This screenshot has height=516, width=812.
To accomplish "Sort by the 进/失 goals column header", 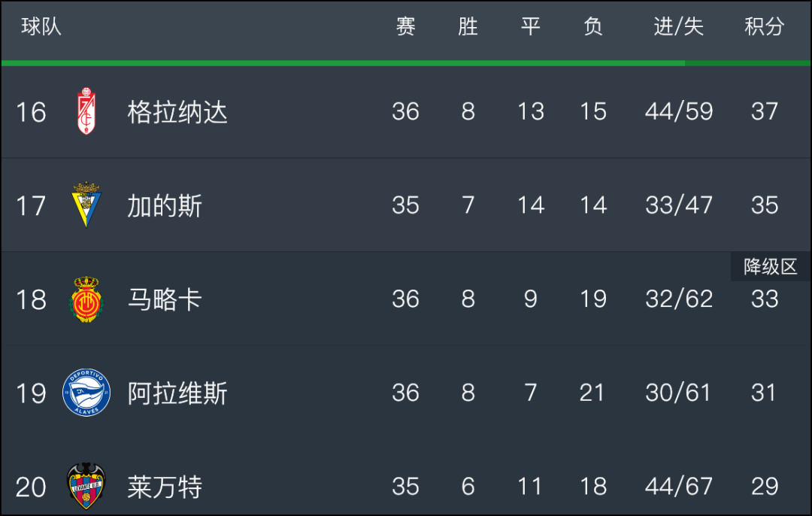I will [678, 26].
